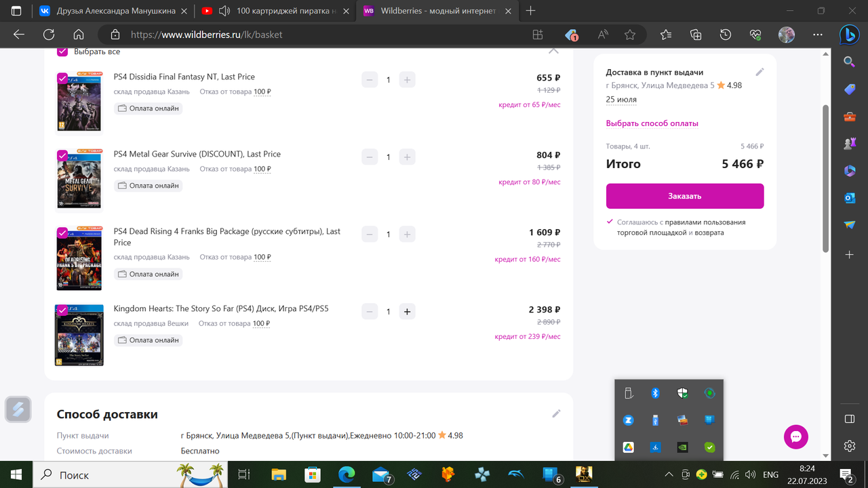Reload the Wildberries page

49,35
